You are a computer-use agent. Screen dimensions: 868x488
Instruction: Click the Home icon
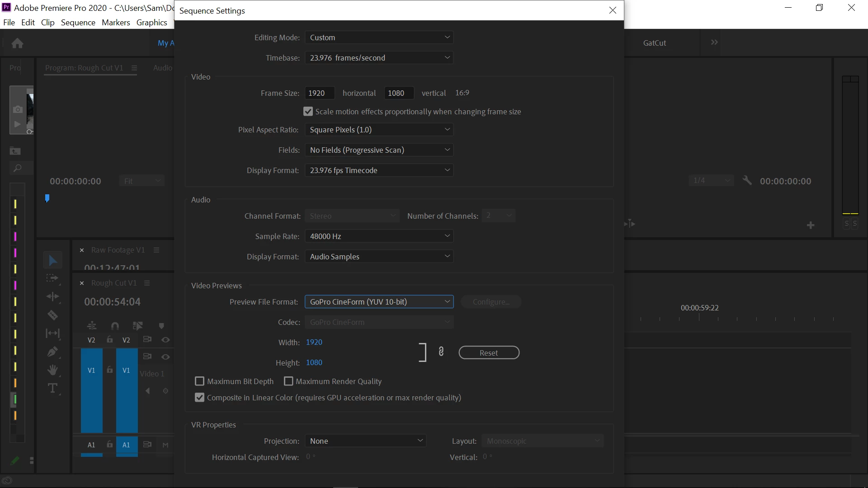18,43
